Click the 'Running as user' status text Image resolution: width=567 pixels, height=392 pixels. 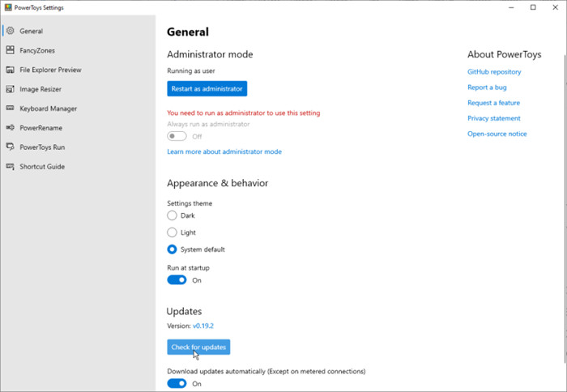(x=191, y=71)
